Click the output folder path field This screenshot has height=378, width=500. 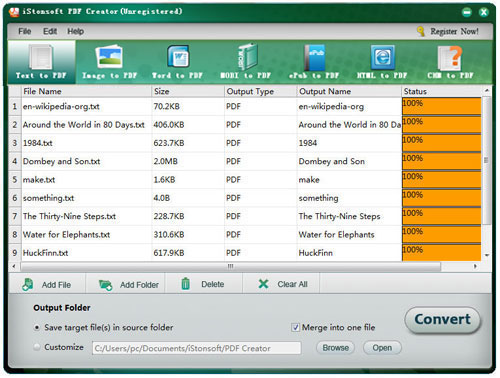coord(197,348)
